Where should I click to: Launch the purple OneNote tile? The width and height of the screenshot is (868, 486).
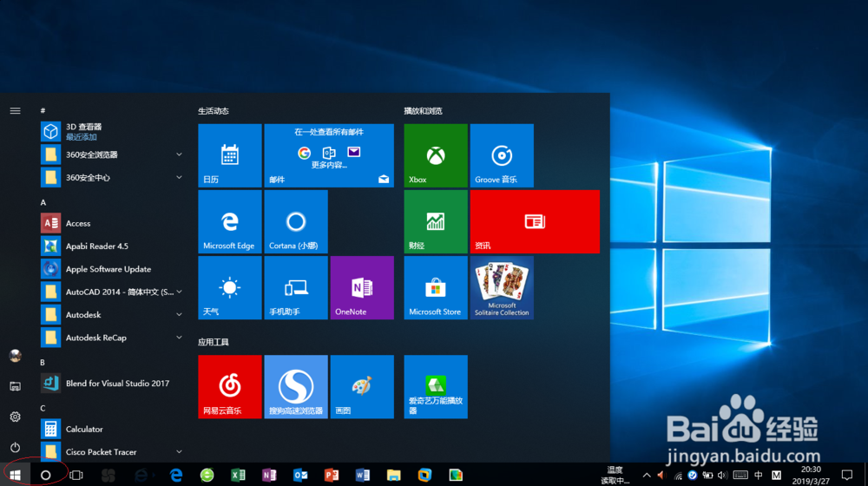362,287
